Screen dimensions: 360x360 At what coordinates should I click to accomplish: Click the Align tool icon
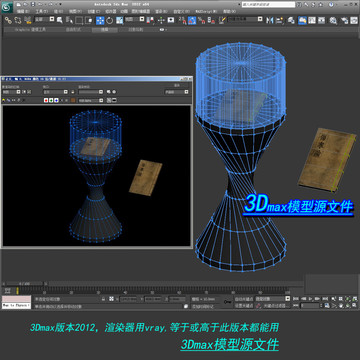(279, 20)
